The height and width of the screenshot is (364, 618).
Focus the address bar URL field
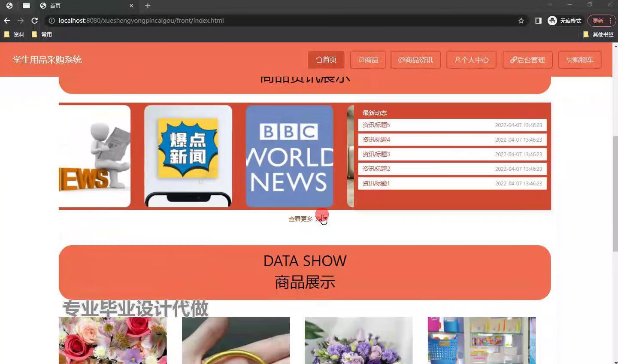point(283,21)
